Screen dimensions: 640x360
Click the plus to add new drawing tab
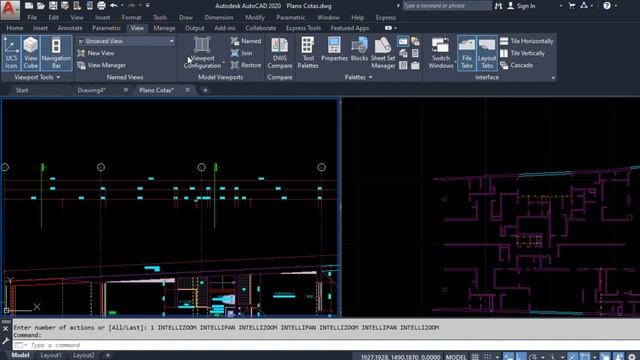[205, 90]
